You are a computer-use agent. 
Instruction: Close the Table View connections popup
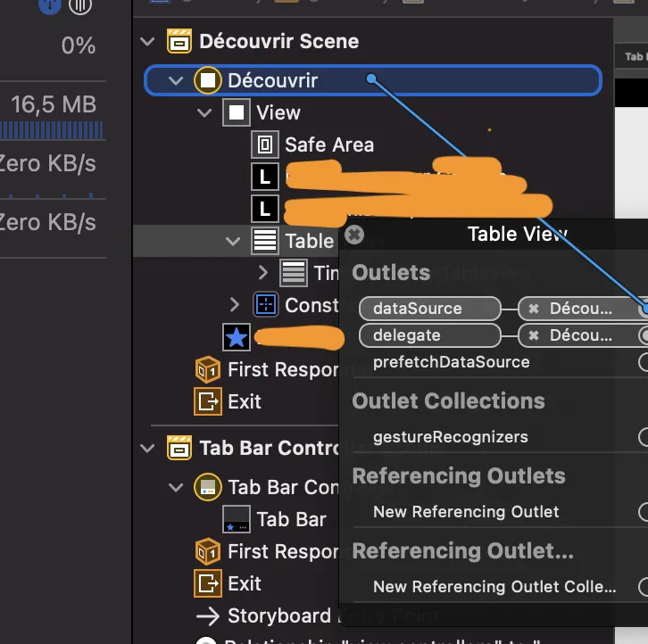(354, 235)
